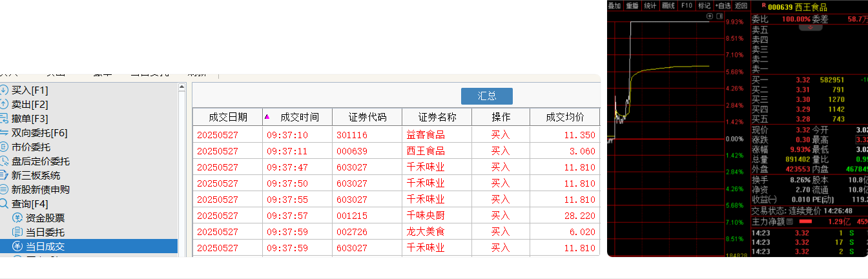Image resolution: width=868 pixels, height=279 pixels.
Task: Click the 买一 price 3.32 row
Action: [x=809, y=80]
